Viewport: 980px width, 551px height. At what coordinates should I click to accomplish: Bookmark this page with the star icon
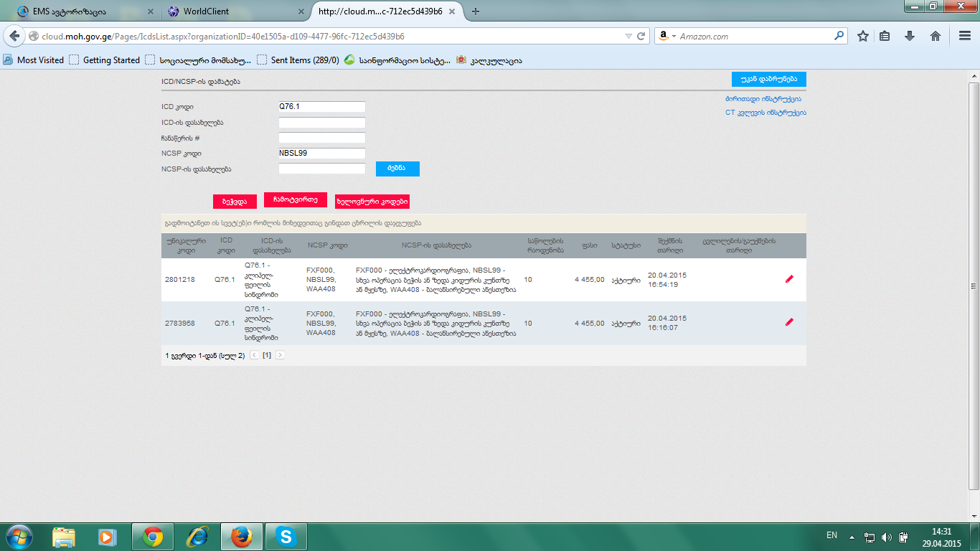pyautogui.click(x=863, y=36)
